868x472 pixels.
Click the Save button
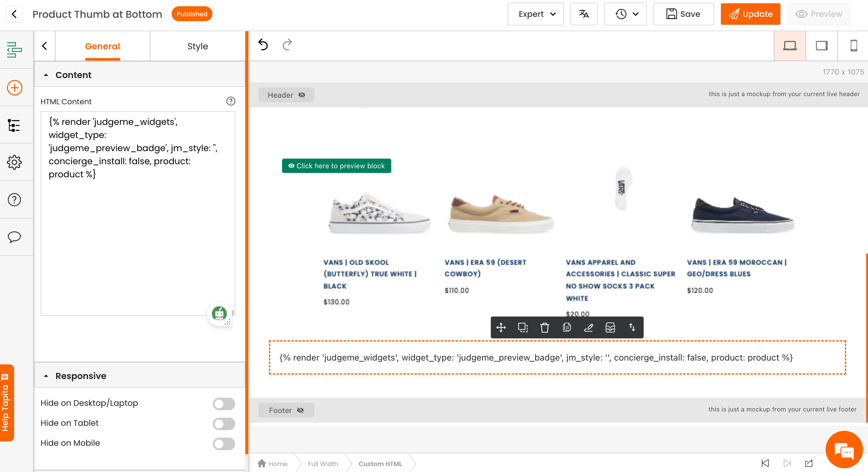(683, 14)
